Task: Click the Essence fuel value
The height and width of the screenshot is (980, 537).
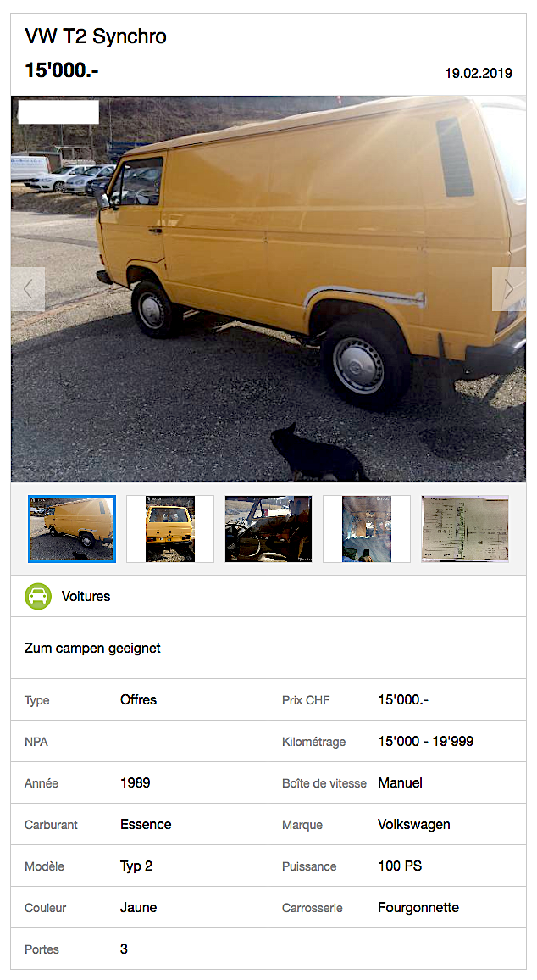Action: (146, 824)
